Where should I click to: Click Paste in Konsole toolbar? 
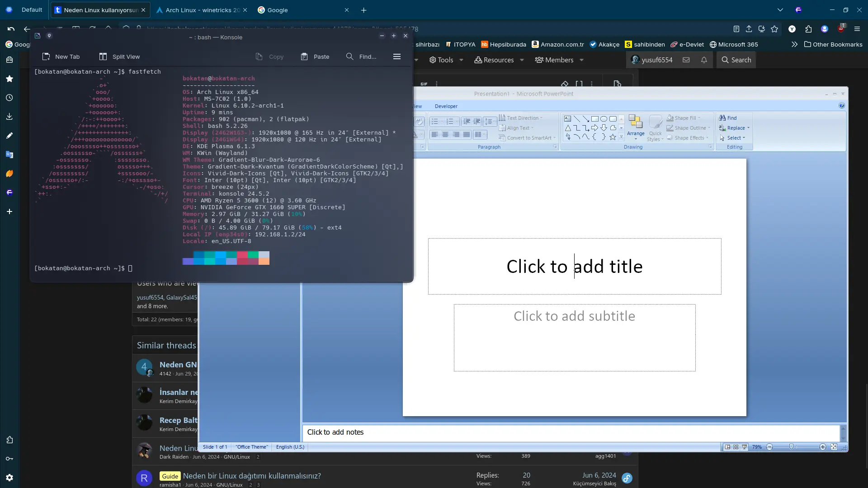(x=315, y=56)
